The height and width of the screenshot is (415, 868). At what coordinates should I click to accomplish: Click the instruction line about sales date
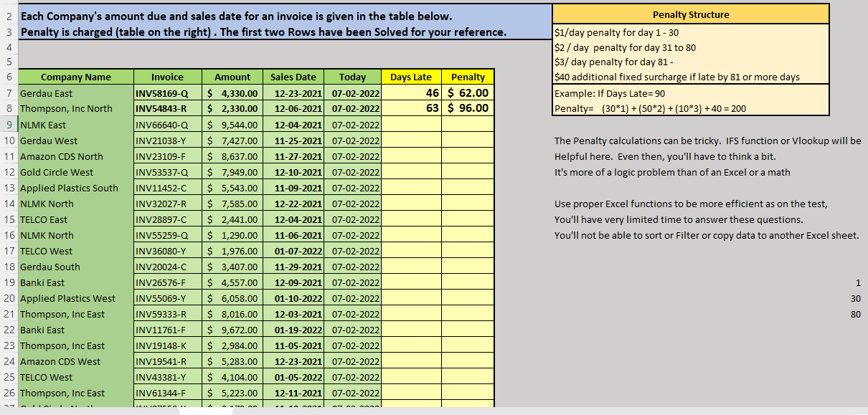pos(237,16)
